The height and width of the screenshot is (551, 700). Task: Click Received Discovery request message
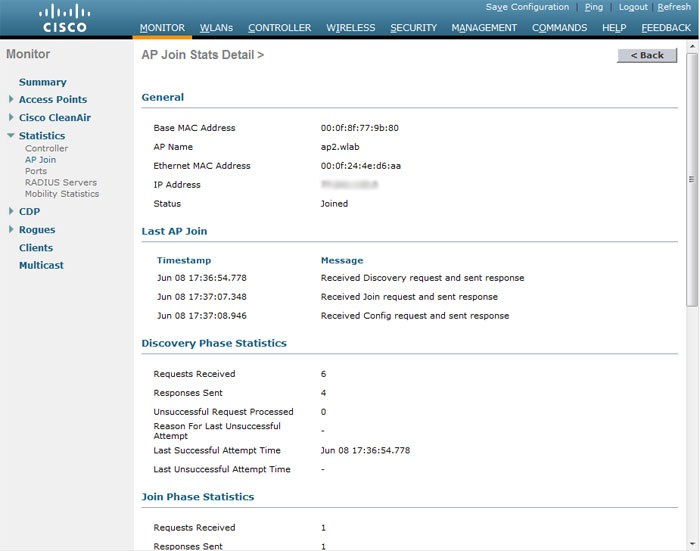coord(422,278)
